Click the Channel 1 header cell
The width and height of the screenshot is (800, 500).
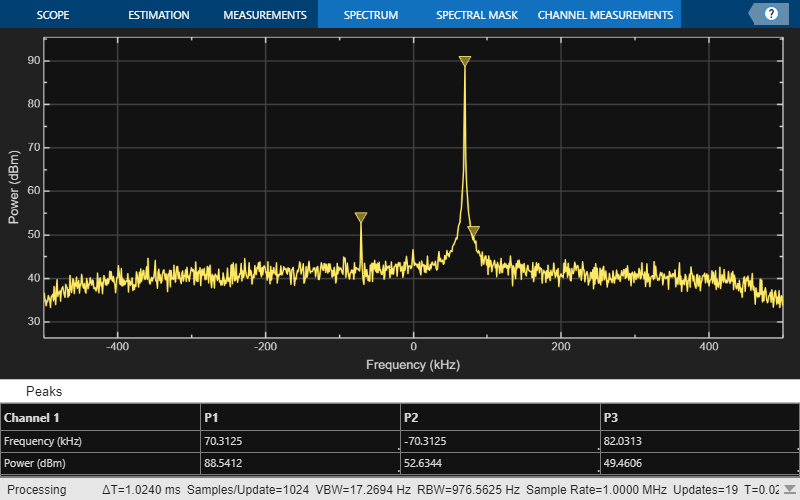coord(33,417)
